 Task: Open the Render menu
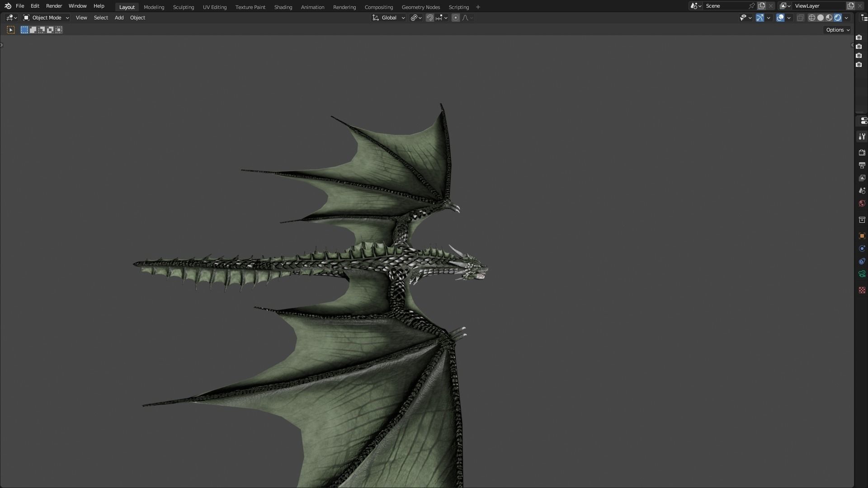[54, 6]
